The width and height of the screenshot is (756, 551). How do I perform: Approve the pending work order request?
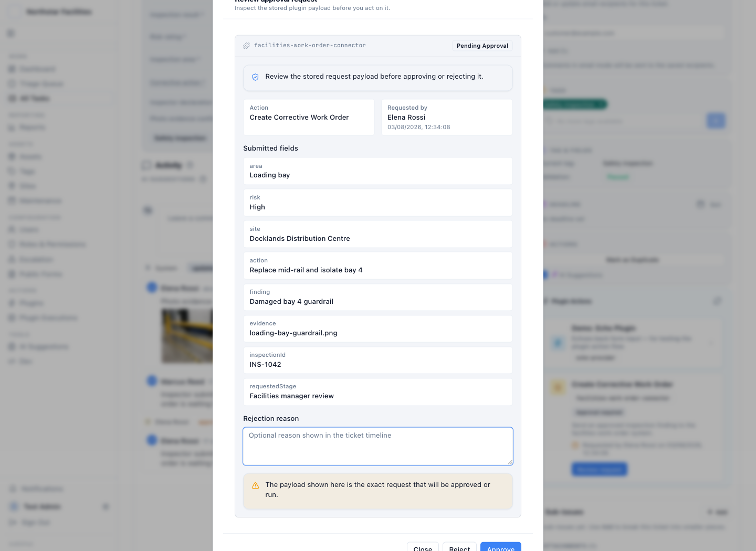click(x=501, y=546)
